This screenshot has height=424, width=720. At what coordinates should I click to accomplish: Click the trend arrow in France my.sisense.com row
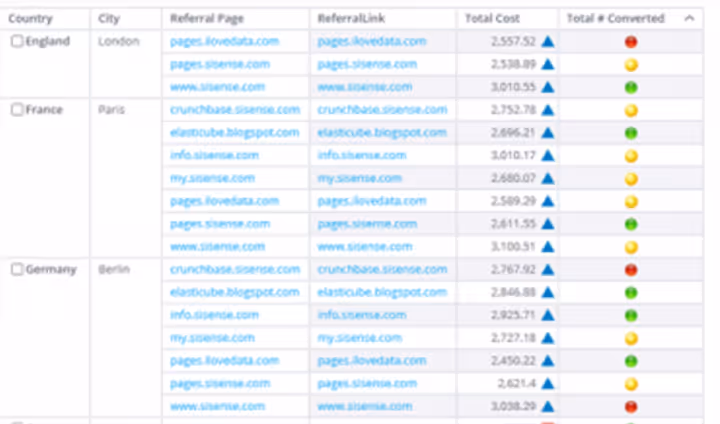tap(547, 179)
